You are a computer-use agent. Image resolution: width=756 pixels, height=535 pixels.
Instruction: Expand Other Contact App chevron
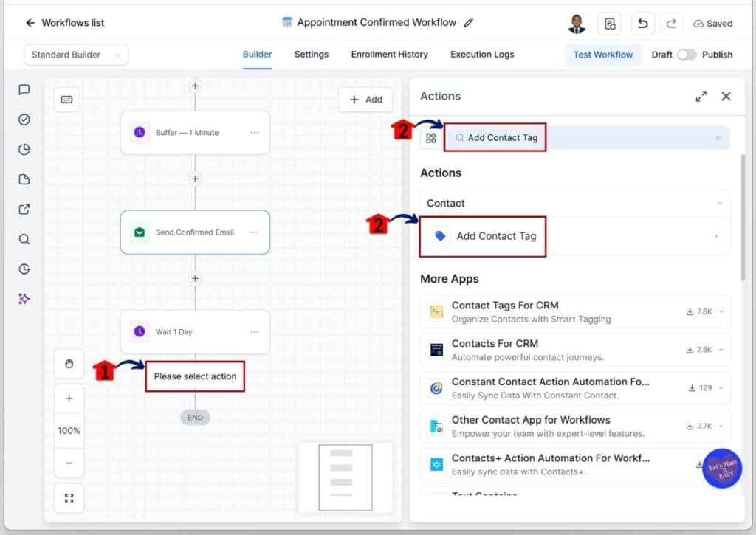pyautogui.click(x=721, y=426)
